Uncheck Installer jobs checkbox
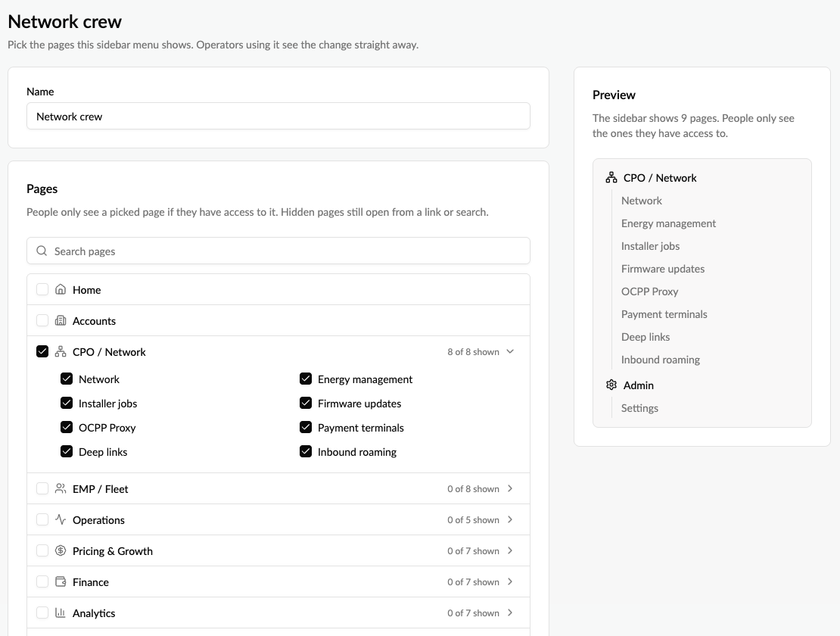 pyautogui.click(x=67, y=403)
